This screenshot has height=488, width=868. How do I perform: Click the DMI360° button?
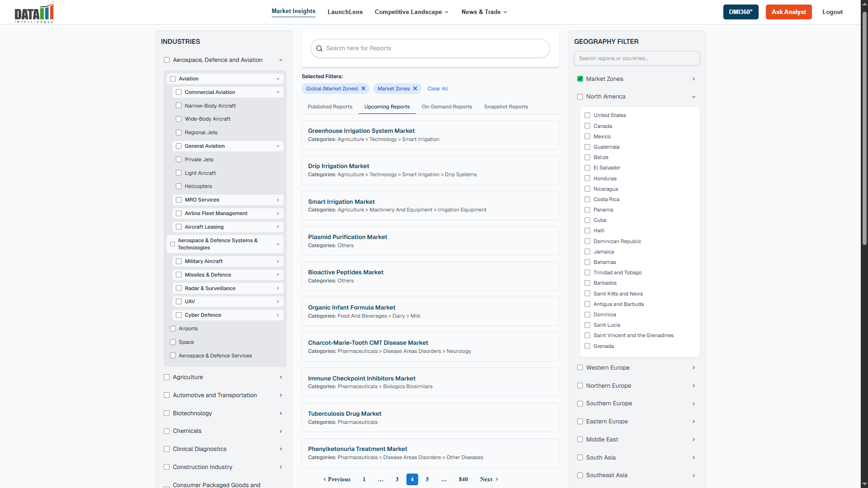[741, 12]
